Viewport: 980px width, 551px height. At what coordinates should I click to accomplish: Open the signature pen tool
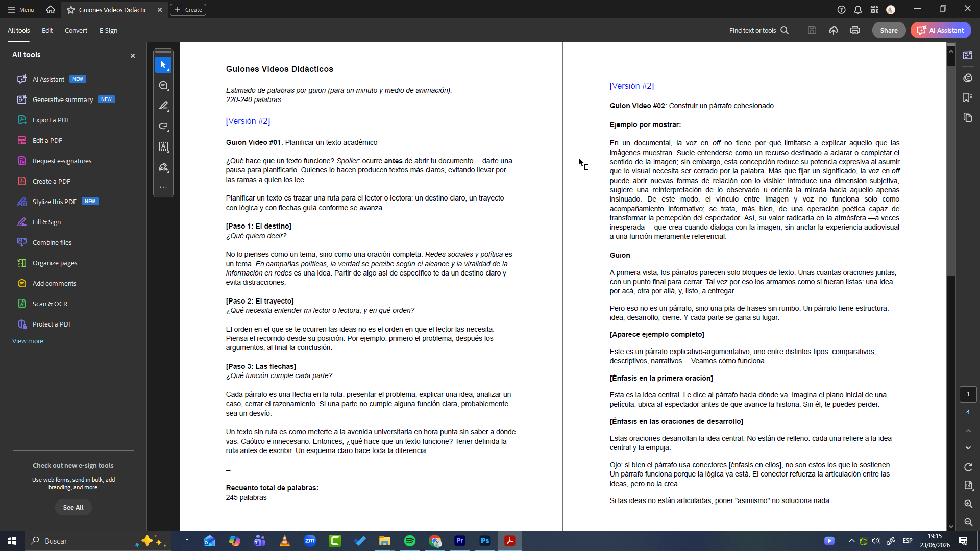click(163, 167)
